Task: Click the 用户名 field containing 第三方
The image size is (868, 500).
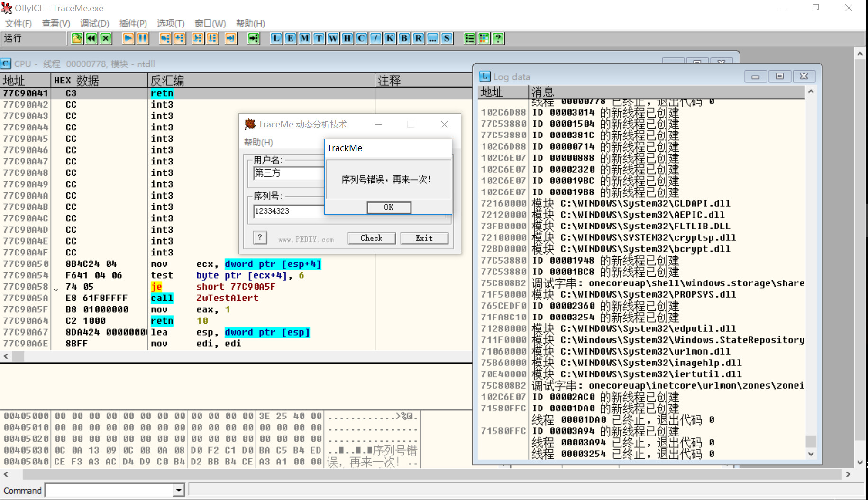Action: [289, 173]
